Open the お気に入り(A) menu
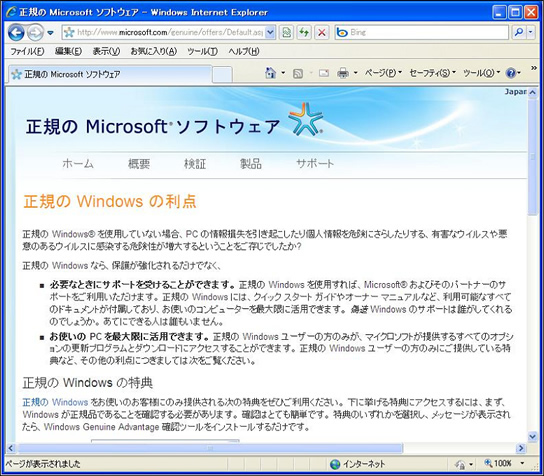The height and width of the screenshot is (476, 544). click(153, 51)
